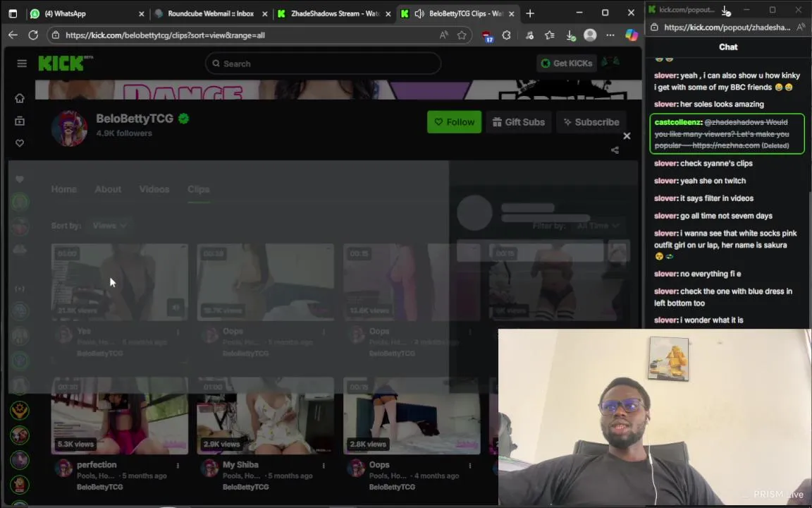Click the verified badge next to BeloBettyTCG

[183, 119]
